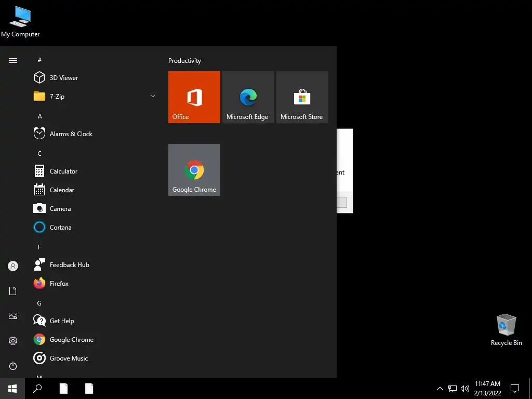This screenshot has height=399, width=532.
Task: Open Pictures from Start sidebar
Action: click(x=13, y=316)
